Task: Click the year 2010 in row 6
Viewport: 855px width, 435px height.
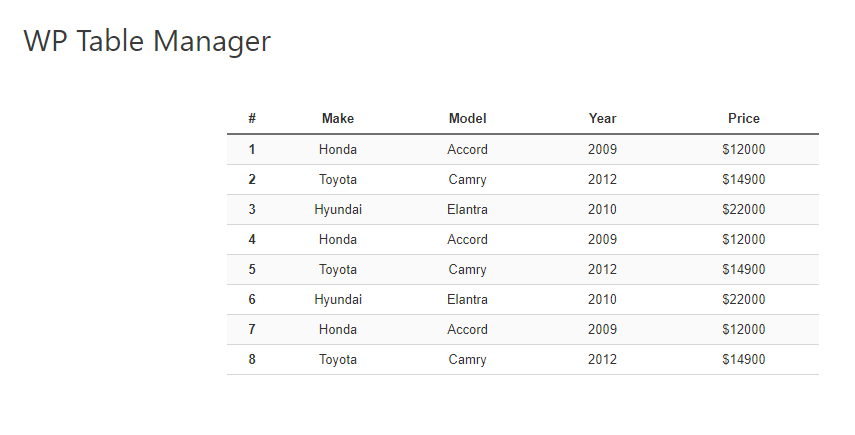Action: click(x=602, y=299)
